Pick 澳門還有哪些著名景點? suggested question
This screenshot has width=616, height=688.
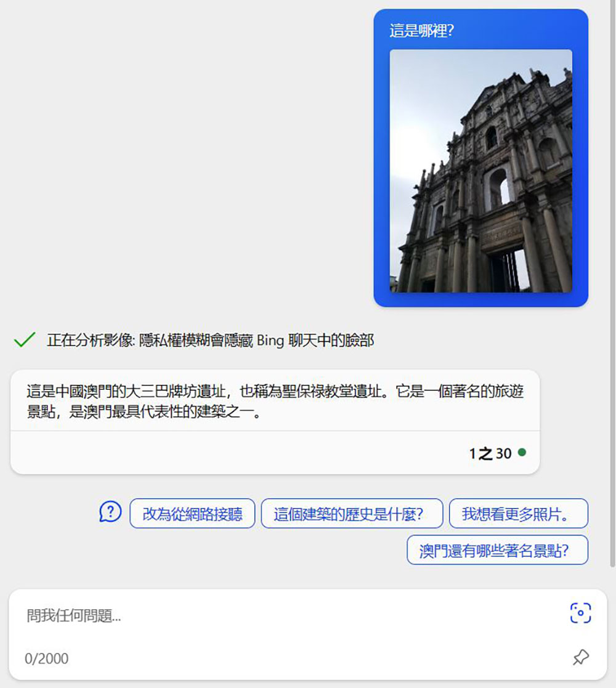coord(497,550)
